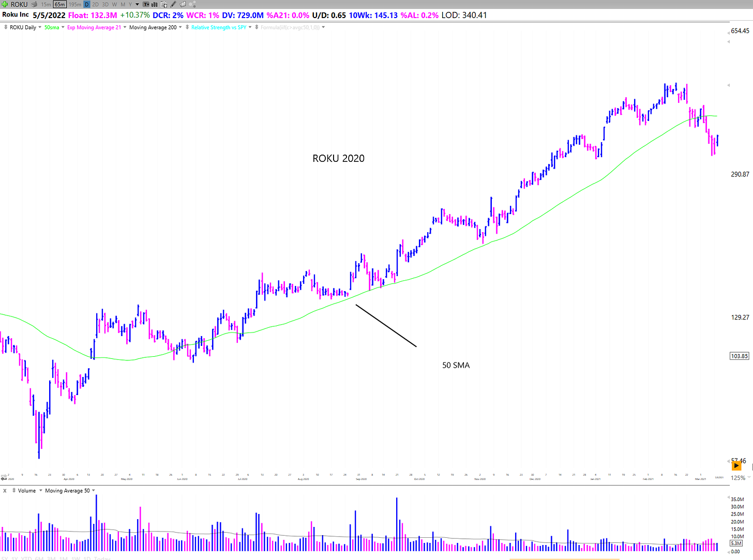Open the text template 'T' toolbar icon
753x560 pixels.
[x=146, y=4]
